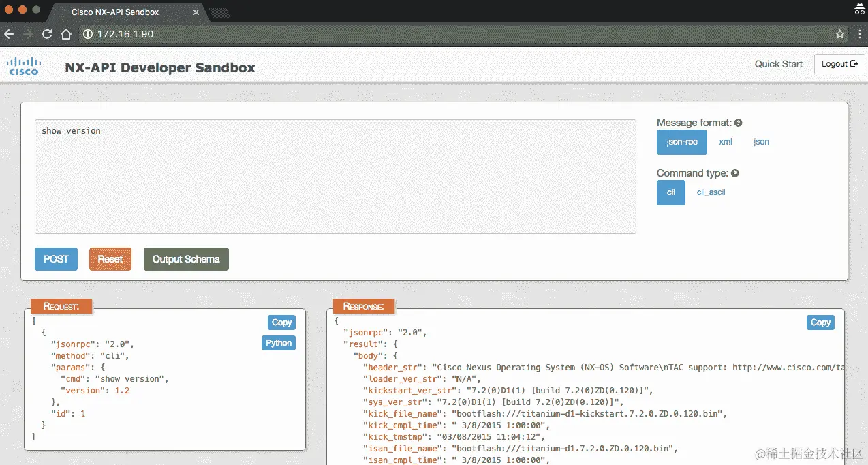Copy the Response JSON
Viewport: 868px width, 465px height.
(x=820, y=322)
